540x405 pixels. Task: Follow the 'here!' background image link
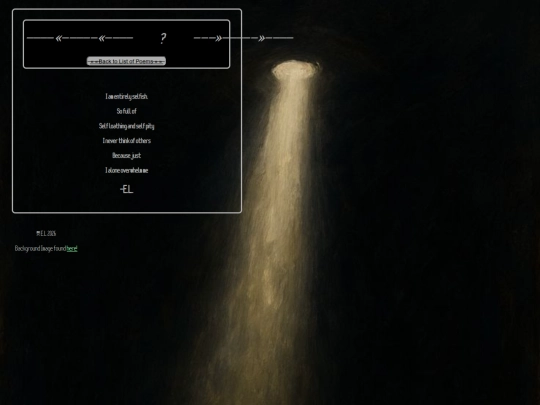(72, 248)
